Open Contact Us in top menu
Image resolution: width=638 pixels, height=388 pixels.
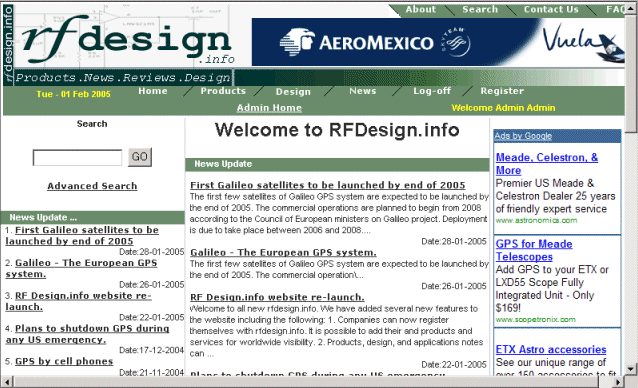click(x=551, y=9)
